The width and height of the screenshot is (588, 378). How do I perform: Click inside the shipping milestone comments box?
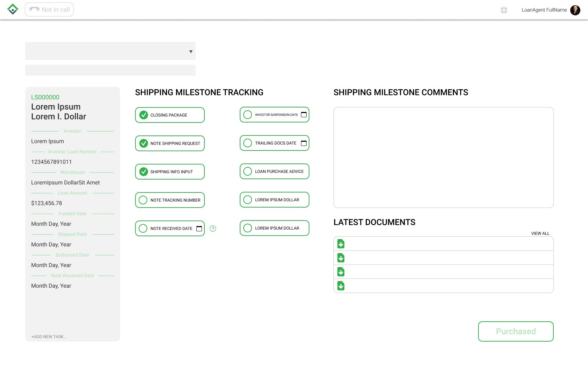(x=443, y=157)
